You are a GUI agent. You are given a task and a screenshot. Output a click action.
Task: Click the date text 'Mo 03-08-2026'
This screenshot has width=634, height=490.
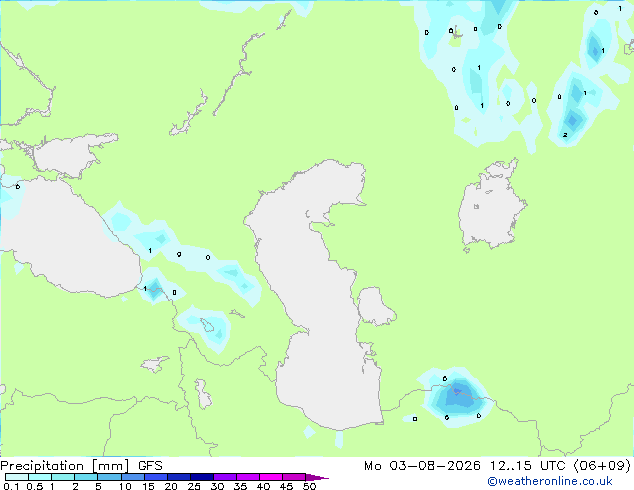coord(422,466)
